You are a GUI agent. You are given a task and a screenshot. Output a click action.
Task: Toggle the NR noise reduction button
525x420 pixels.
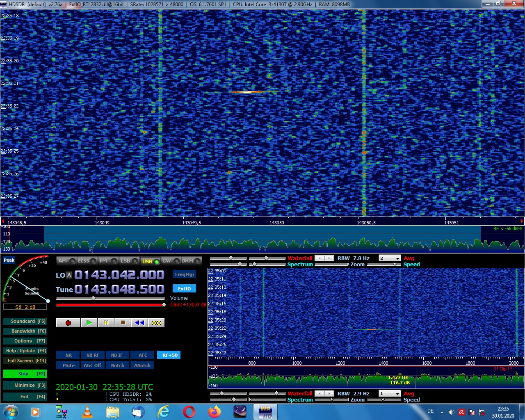point(68,355)
